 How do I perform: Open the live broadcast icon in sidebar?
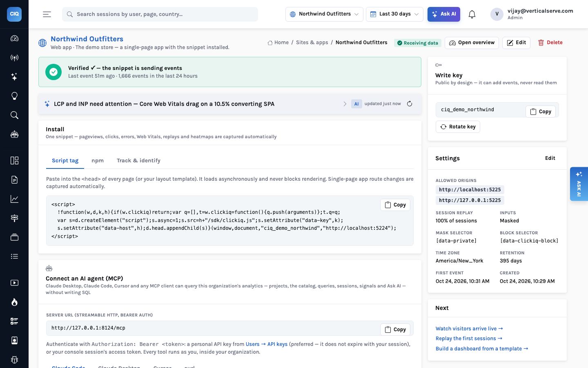tap(14, 58)
